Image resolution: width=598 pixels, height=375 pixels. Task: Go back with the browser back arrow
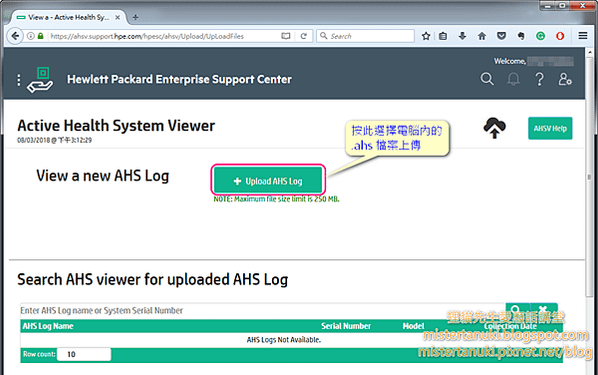(x=15, y=36)
